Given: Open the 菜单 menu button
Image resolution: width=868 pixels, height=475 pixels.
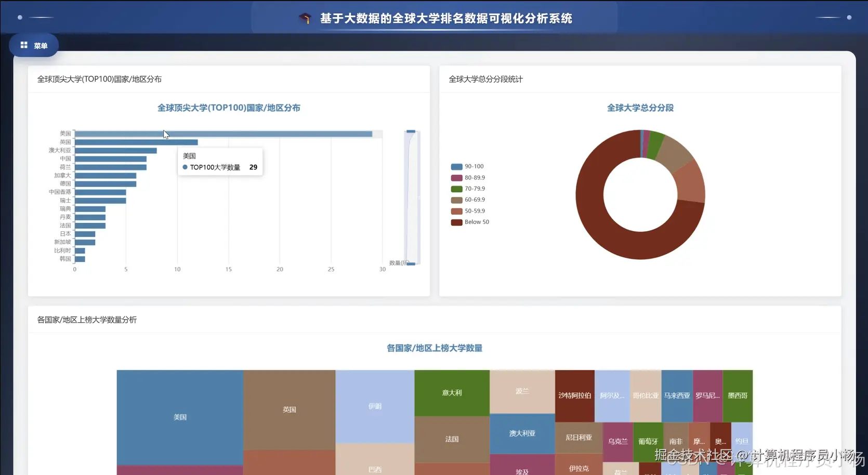Looking at the screenshot, I should (x=34, y=46).
